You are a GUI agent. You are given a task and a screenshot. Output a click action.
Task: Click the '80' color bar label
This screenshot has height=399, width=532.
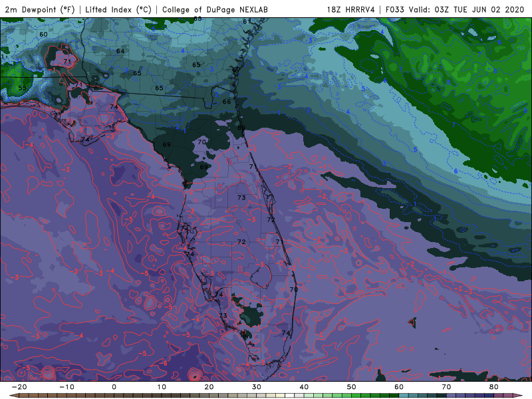494,387
